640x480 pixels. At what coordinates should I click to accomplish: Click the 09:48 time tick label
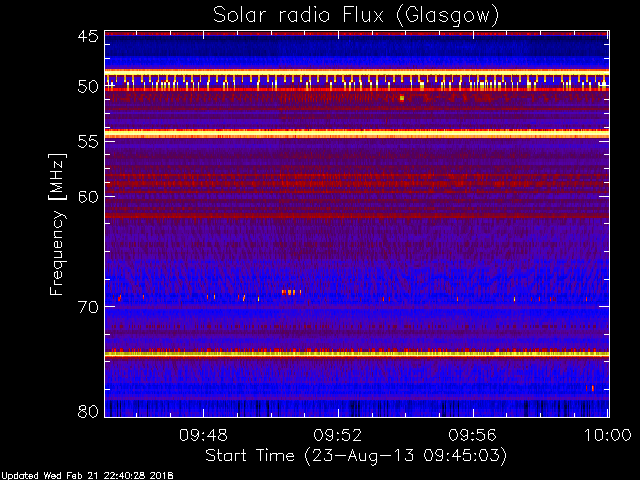pos(203,435)
